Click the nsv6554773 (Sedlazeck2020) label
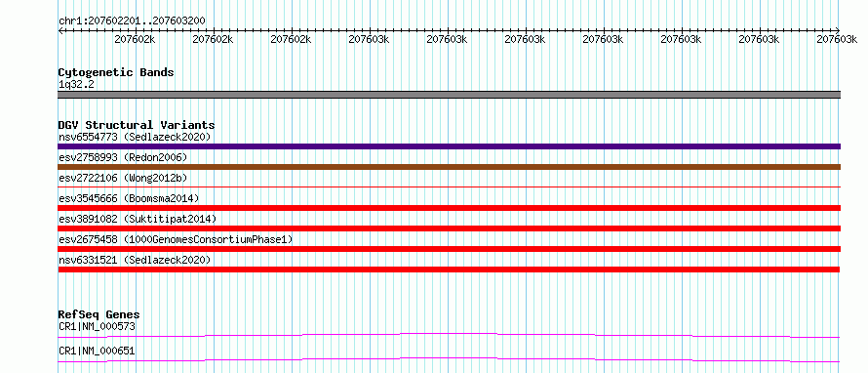The height and width of the screenshot is (373, 868). (x=135, y=137)
